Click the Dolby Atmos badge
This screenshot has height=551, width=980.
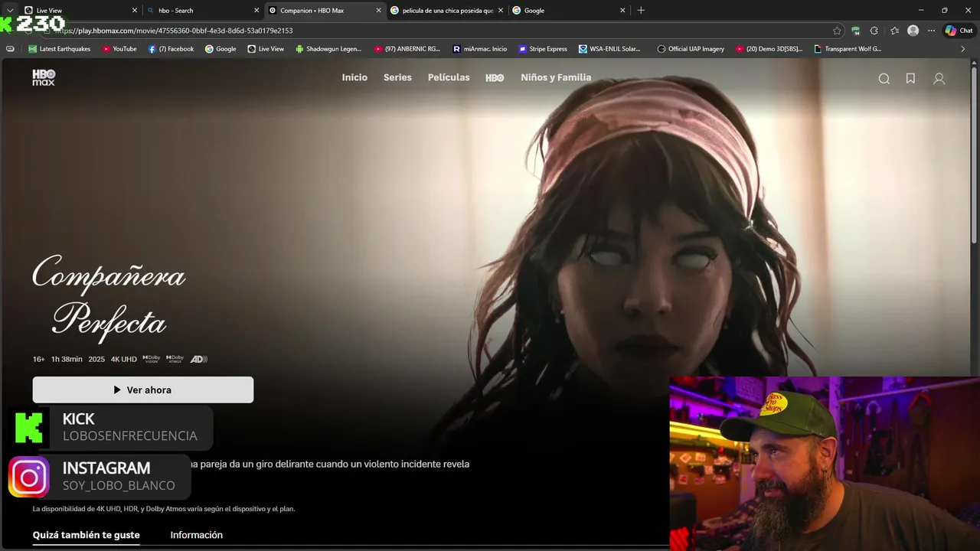[175, 359]
